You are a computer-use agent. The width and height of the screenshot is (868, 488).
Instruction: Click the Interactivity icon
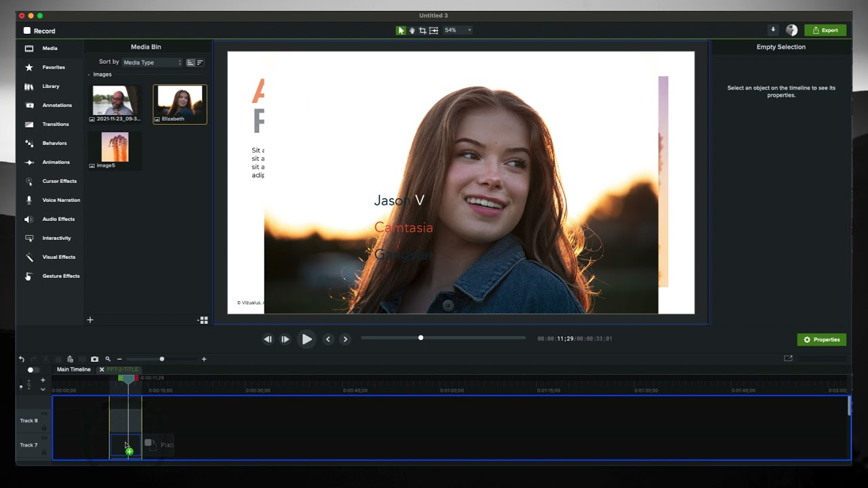(x=29, y=238)
